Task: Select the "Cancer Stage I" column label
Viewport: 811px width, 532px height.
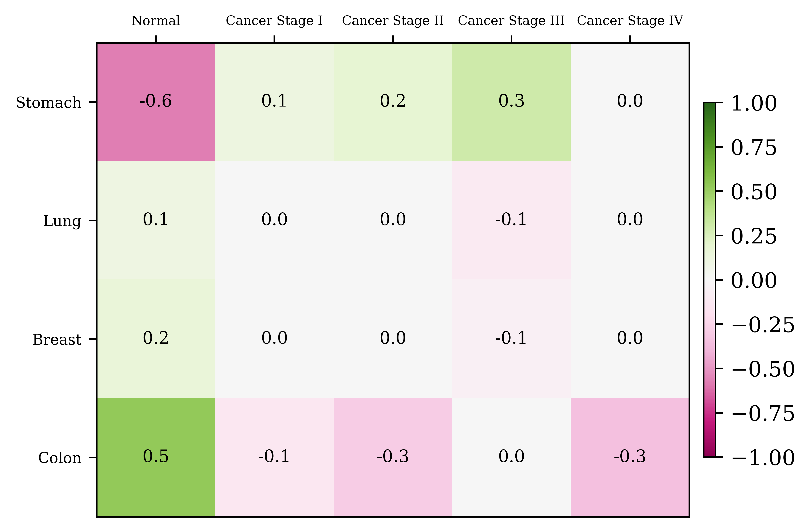Action: coord(274,21)
